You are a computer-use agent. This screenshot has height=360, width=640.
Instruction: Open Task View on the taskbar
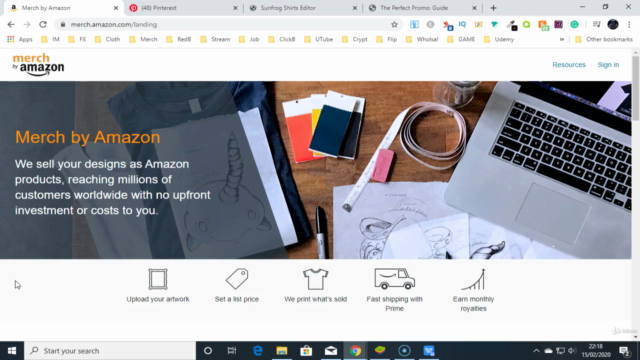[232, 351]
